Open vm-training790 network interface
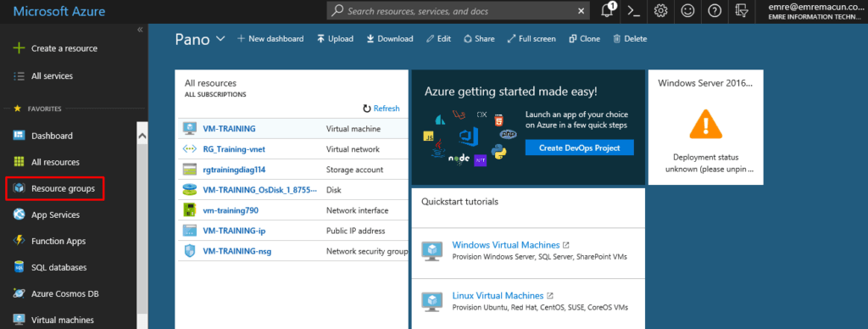Image resolution: width=868 pixels, height=329 pixels. (x=231, y=210)
